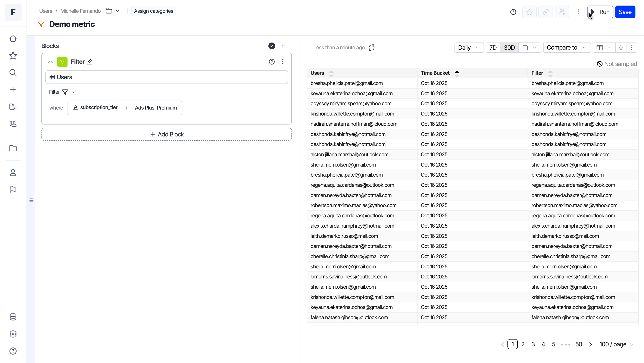Collapse the Filter block chevron

point(50,62)
